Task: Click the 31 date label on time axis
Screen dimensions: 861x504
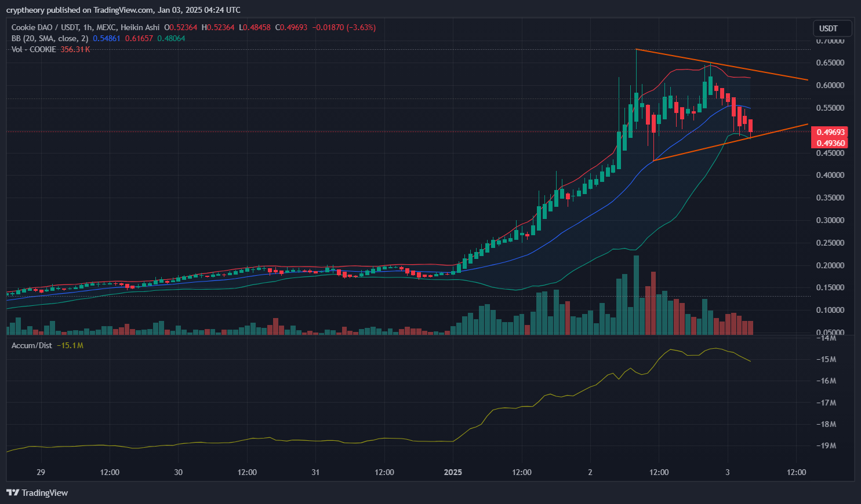Action: (x=315, y=472)
